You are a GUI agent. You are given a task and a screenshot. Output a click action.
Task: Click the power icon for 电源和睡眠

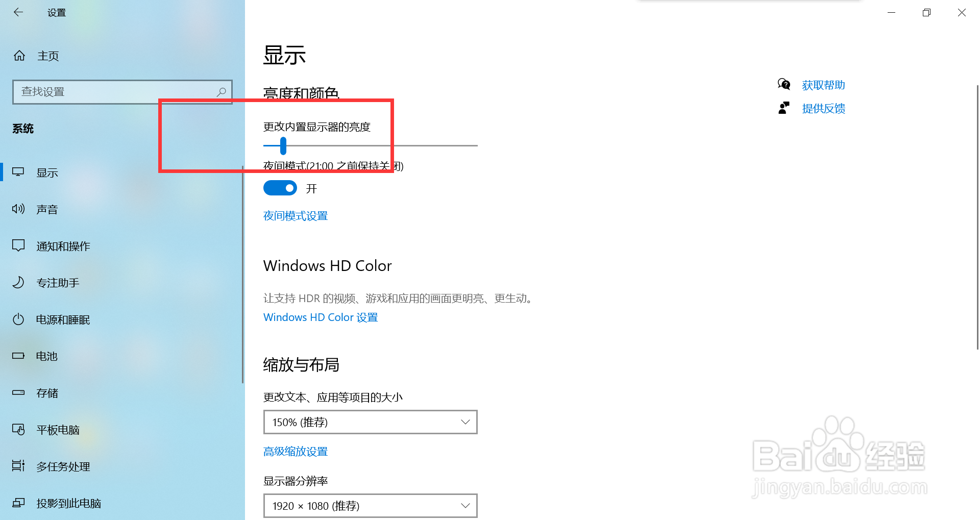point(18,319)
